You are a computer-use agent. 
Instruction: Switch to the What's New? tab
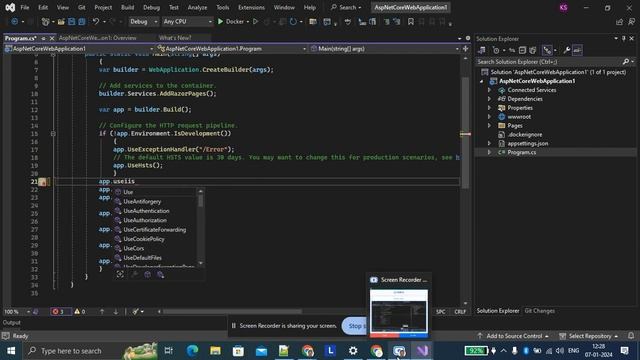175,38
